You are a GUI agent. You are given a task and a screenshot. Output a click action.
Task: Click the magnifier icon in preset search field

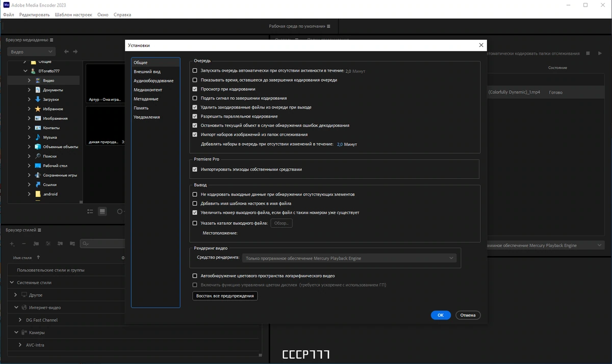(86, 244)
